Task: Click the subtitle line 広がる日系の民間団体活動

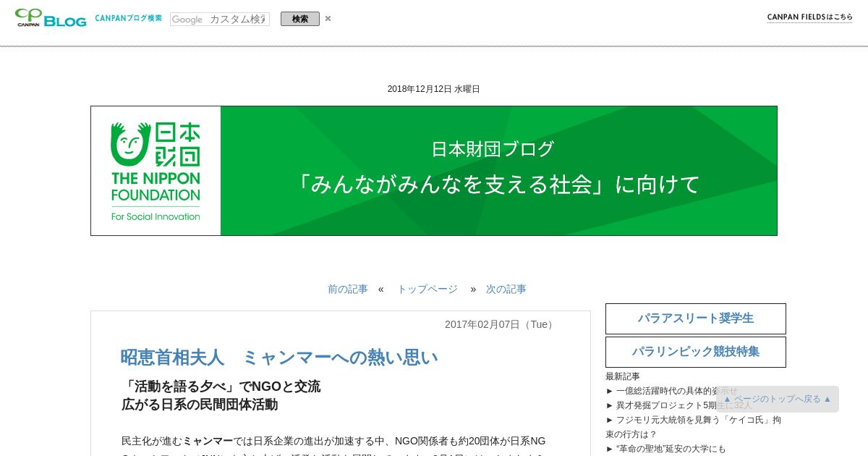Action: tap(200, 405)
